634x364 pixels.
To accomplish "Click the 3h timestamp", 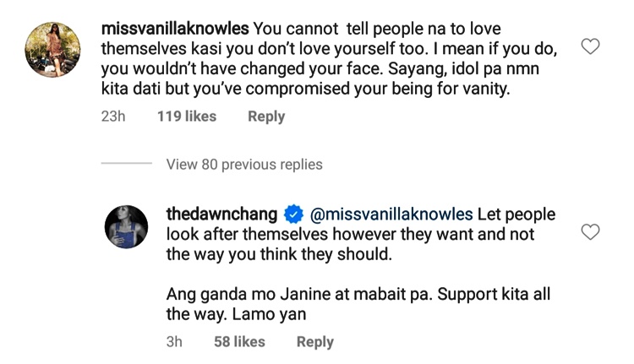I will (174, 342).
